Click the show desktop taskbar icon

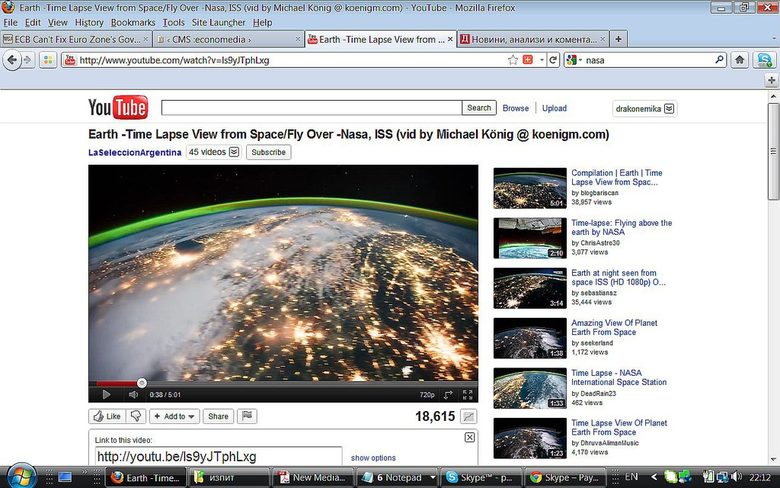[65, 478]
